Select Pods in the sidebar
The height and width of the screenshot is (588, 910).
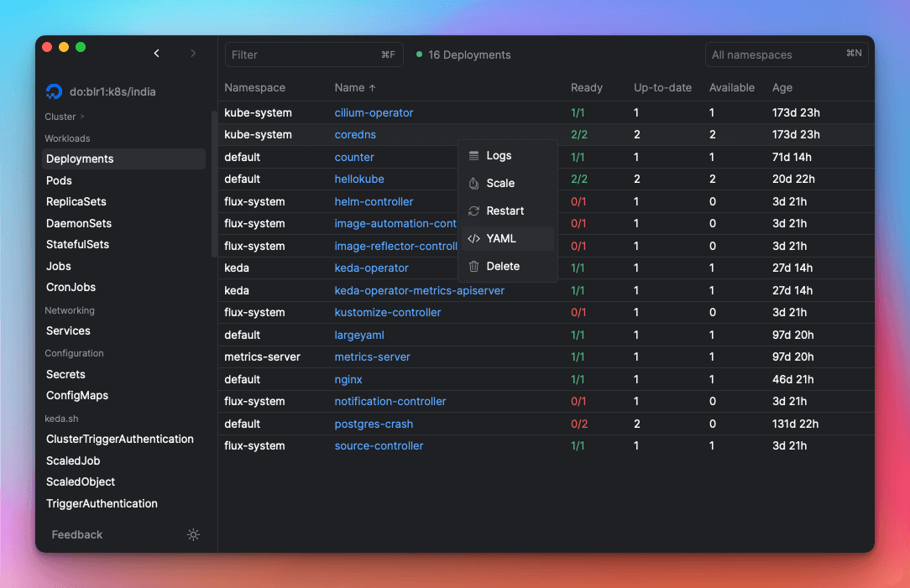(x=59, y=180)
